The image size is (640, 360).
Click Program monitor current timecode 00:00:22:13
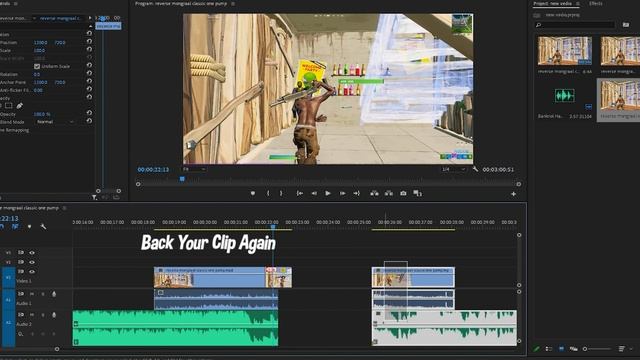point(153,169)
